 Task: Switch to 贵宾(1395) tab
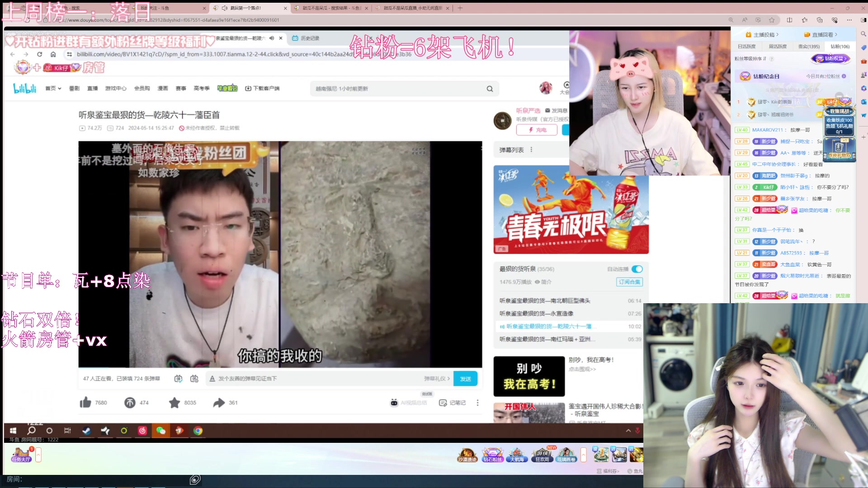809,47
